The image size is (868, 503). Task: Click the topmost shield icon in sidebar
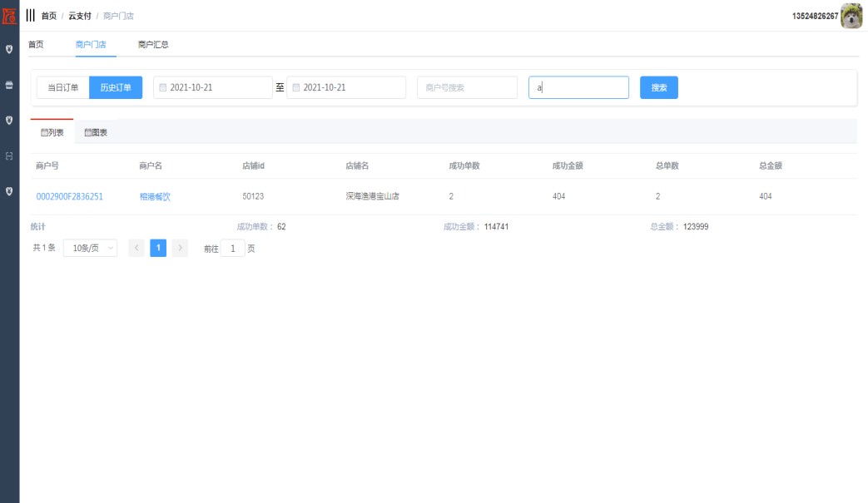9,49
